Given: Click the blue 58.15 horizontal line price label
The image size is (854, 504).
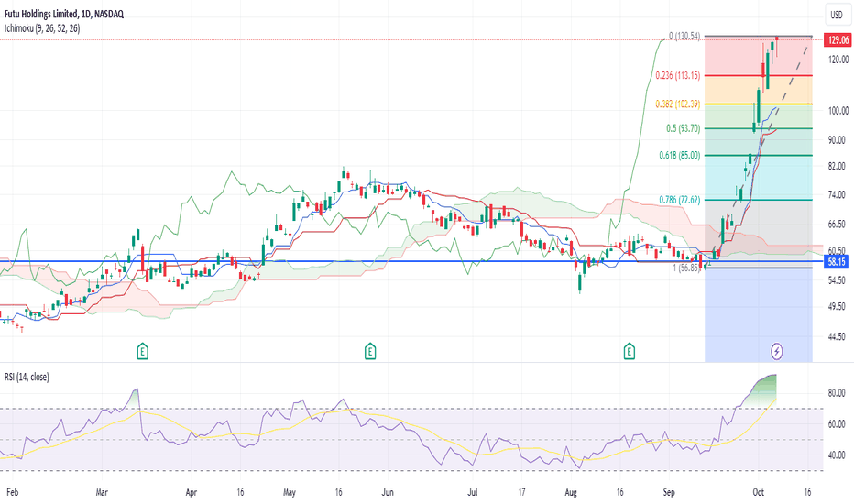Looking at the screenshot, I should [x=837, y=262].
